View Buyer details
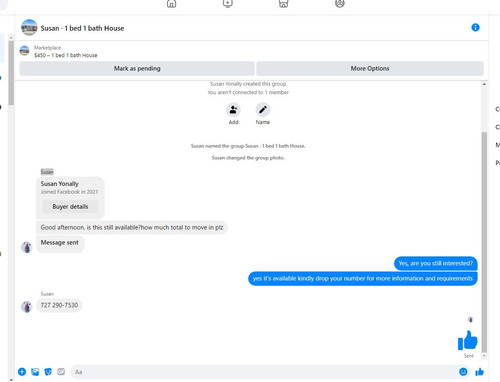This screenshot has width=500, height=382. (70, 207)
